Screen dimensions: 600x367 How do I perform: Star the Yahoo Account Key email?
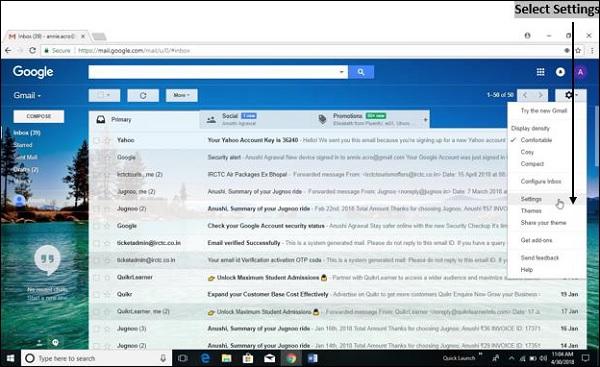108,140
